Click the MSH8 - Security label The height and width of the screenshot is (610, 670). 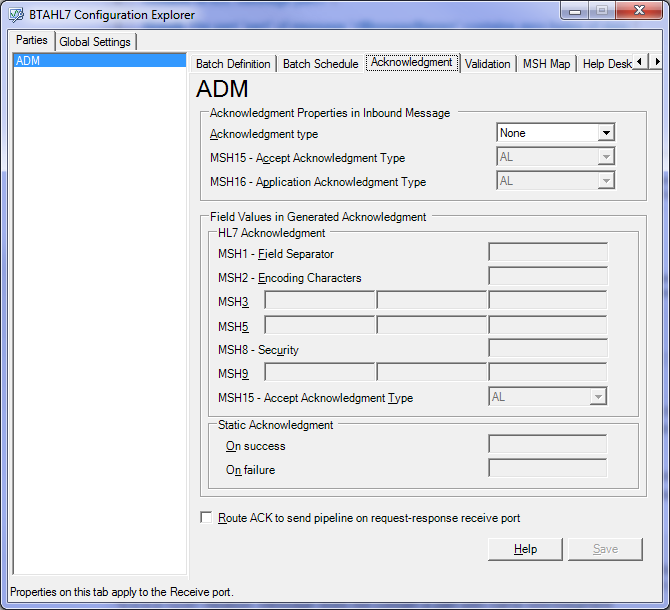[x=258, y=350]
